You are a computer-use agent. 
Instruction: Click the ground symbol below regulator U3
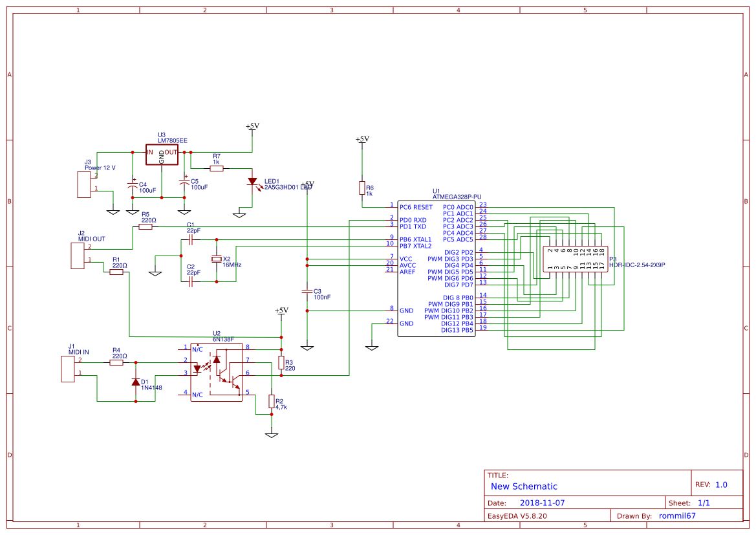coord(185,211)
